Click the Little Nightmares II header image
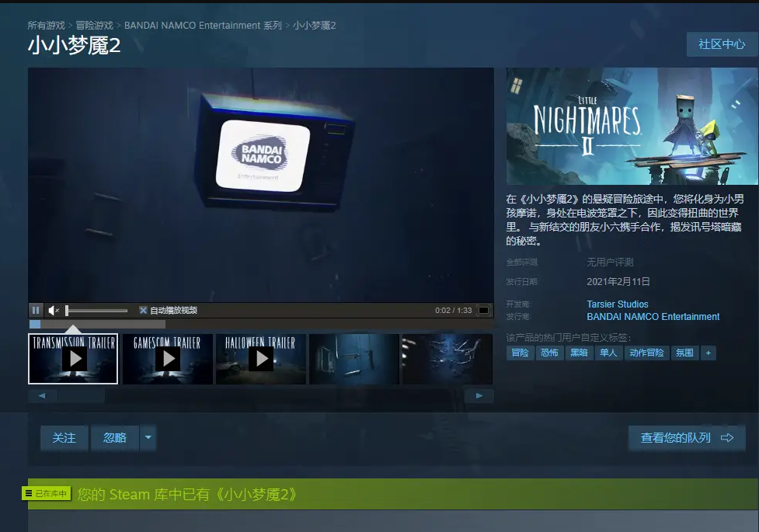The width and height of the screenshot is (759, 532). pyautogui.click(x=632, y=126)
